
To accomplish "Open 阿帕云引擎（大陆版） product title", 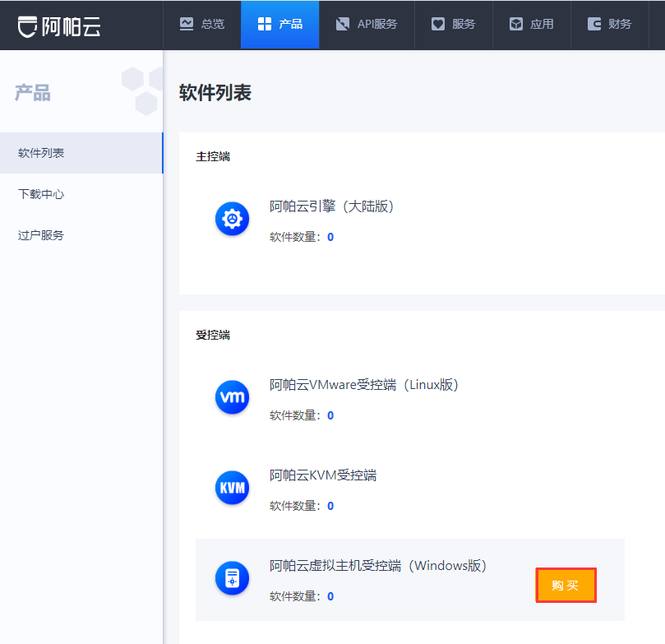I will (x=332, y=206).
